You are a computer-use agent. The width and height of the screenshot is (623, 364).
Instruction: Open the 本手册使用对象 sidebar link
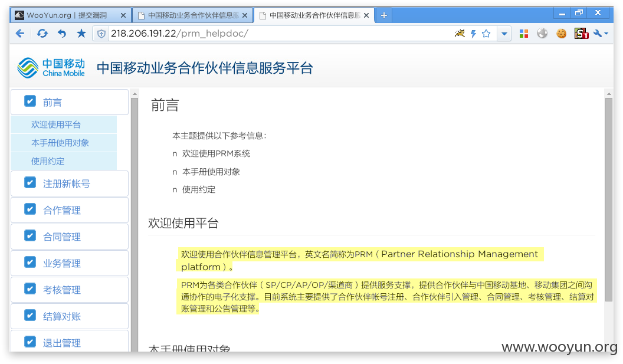pos(64,143)
